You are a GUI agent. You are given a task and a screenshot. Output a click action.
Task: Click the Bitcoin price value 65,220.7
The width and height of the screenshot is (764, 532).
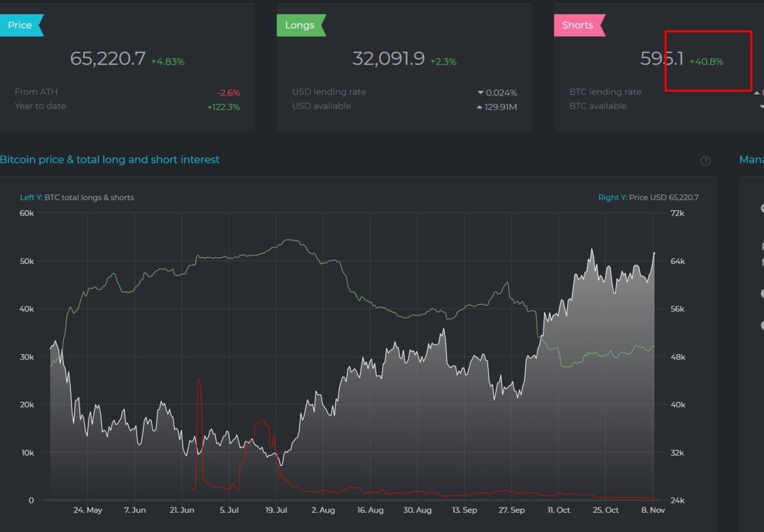[107, 59]
